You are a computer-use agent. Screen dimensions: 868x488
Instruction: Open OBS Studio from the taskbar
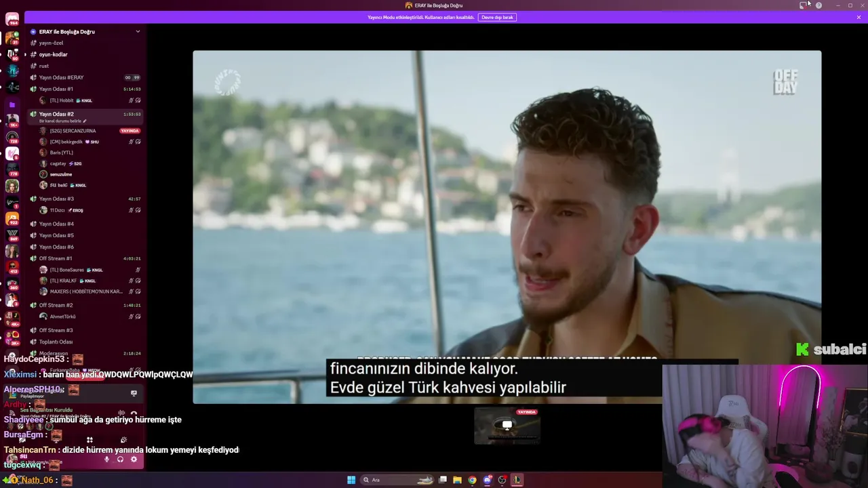click(502, 480)
